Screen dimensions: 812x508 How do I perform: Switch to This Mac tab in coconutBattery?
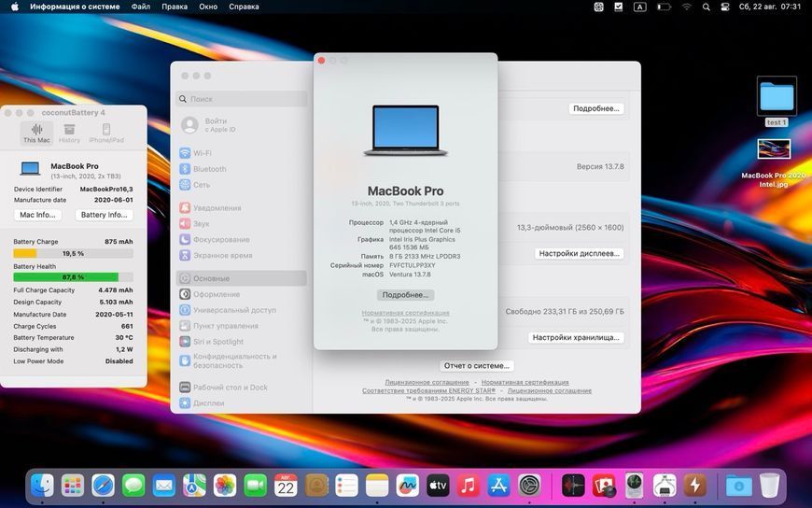point(36,134)
